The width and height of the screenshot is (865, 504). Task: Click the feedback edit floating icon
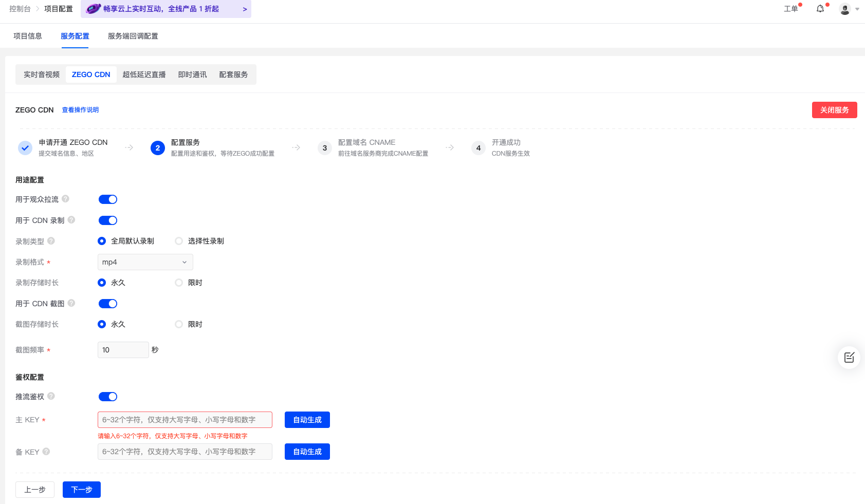[849, 357]
